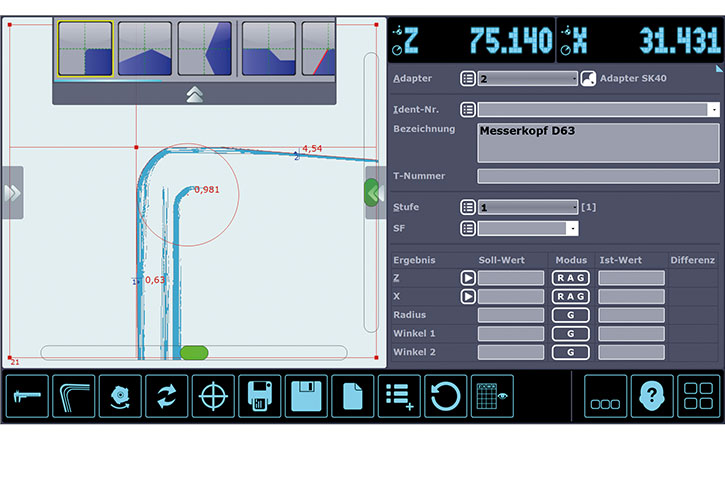Click the Bezeichnung field Messerkopf D63

point(598,142)
